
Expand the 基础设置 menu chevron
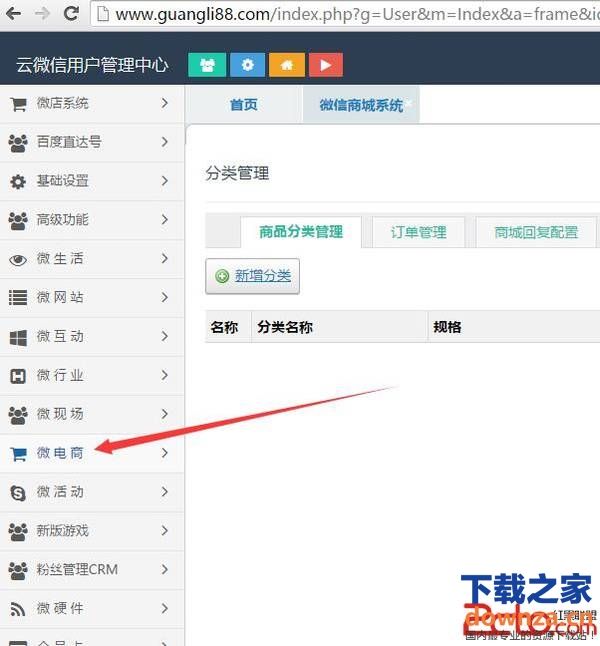click(165, 180)
